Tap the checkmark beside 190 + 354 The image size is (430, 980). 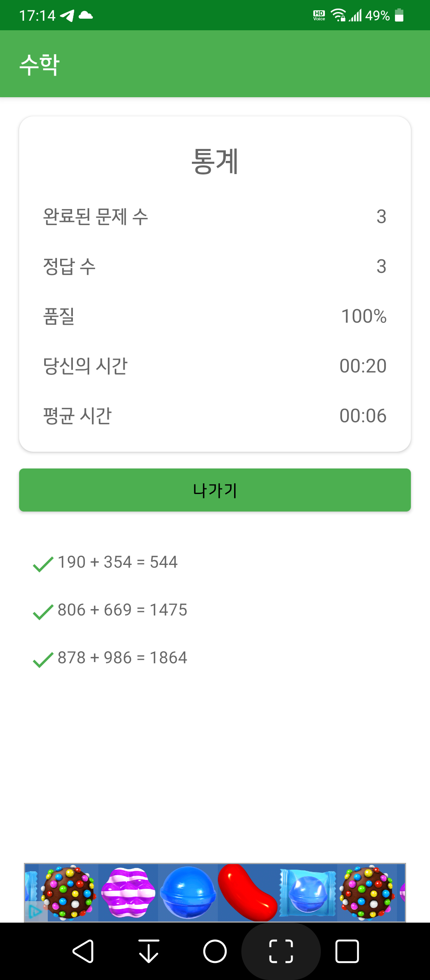[x=43, y=564]
